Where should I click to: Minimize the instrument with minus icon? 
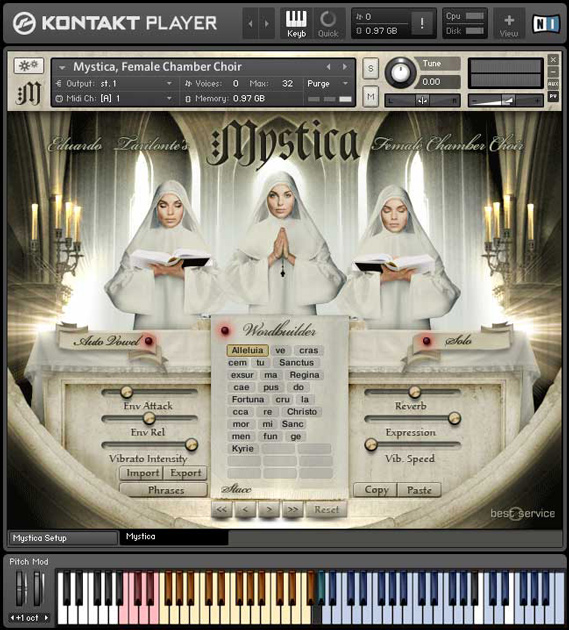[x=554, y=72]
